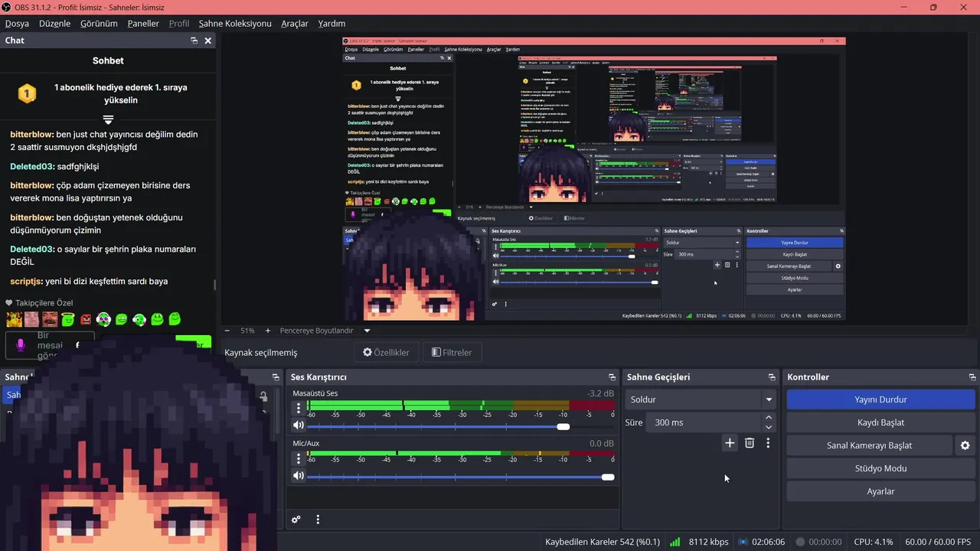Add a new scene transition with plus
This screenshot has height=551, width=980.
click(730, 443)
